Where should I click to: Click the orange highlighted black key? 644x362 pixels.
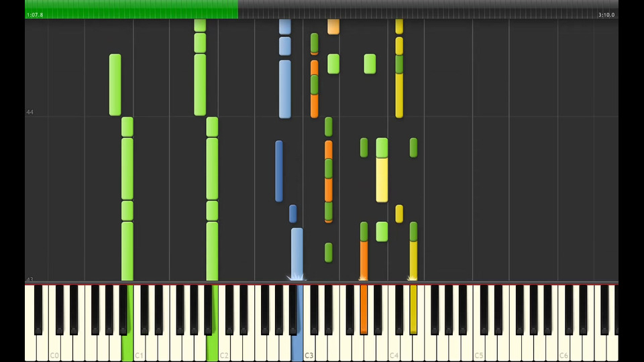364,310
